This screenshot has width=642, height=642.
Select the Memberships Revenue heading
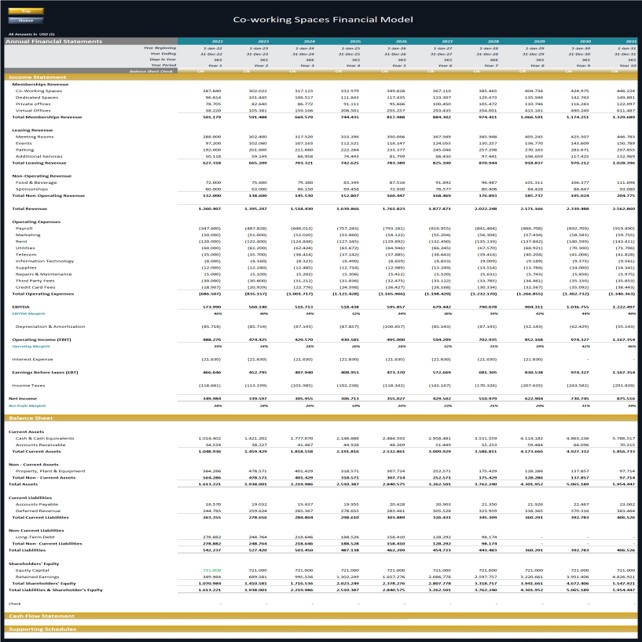coord(40,84)
